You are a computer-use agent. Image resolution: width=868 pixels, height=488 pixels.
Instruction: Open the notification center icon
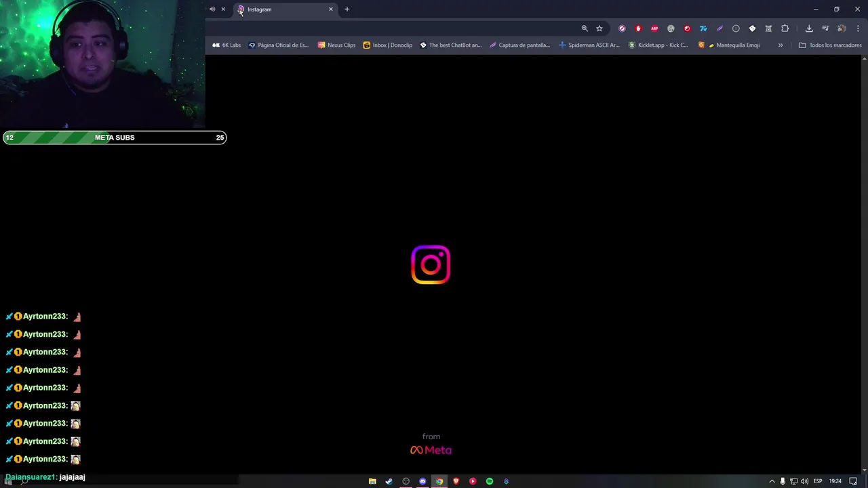coord(853,481)
